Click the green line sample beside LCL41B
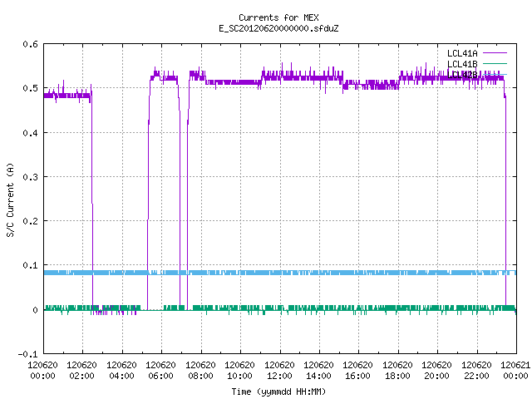The image size is (532, 399). pyautogui.click(x=495, y=63)
